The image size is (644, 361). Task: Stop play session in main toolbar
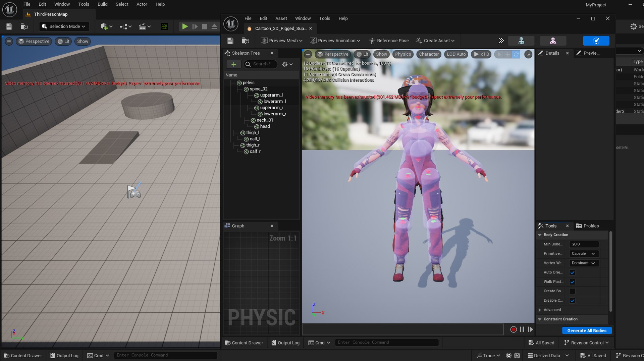(204, 26)
